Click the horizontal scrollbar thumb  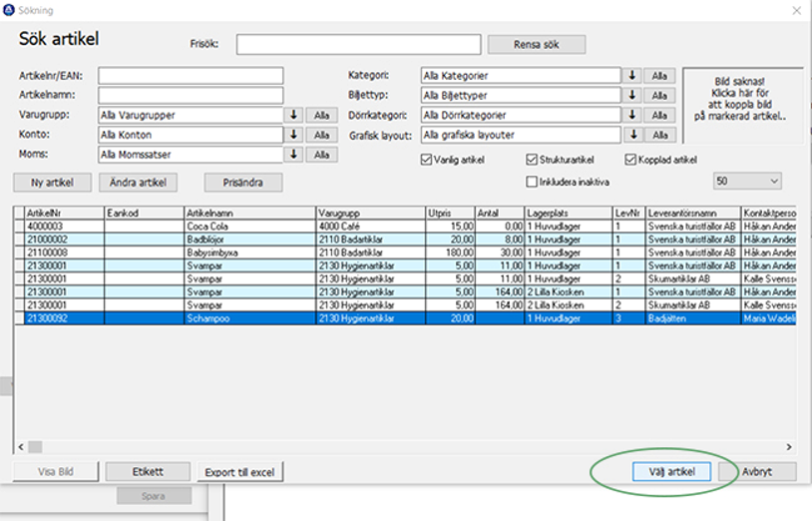(x=35, y=446)
